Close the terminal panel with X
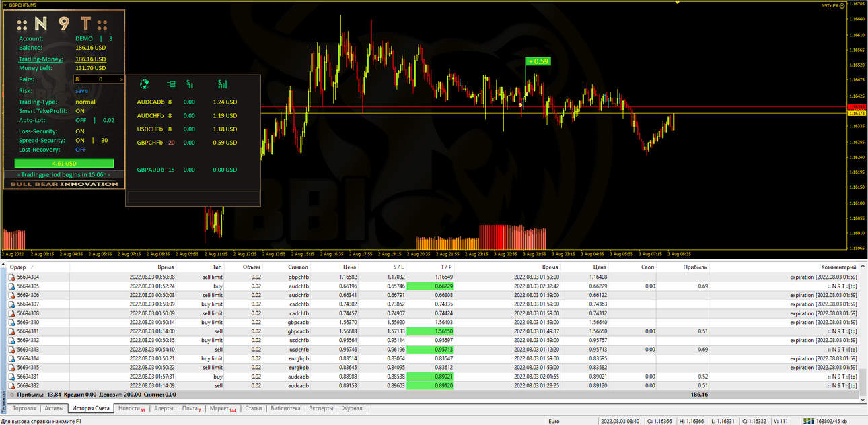This screenshot has width=868, height=425. point(3,265)
